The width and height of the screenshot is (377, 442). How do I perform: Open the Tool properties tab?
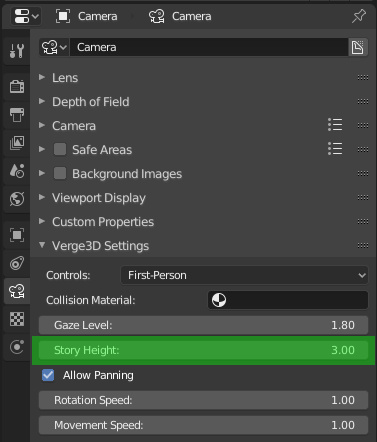17,51
